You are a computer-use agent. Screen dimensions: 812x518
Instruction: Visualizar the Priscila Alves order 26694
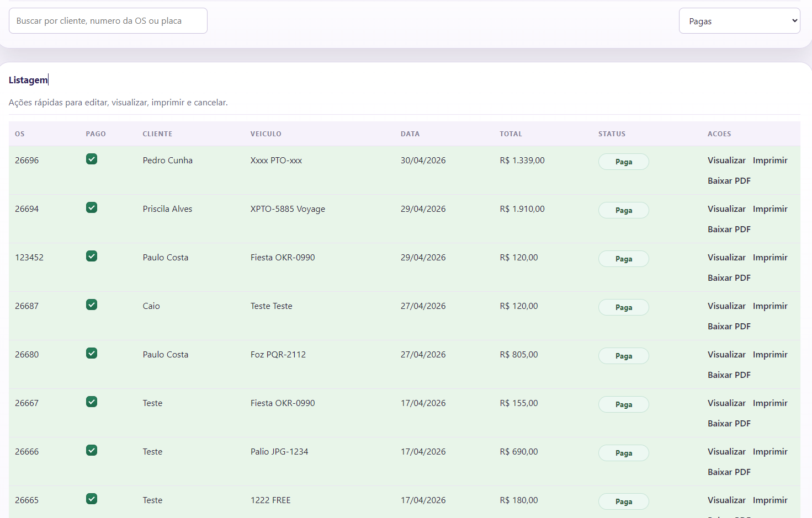[x=726, y=209]
